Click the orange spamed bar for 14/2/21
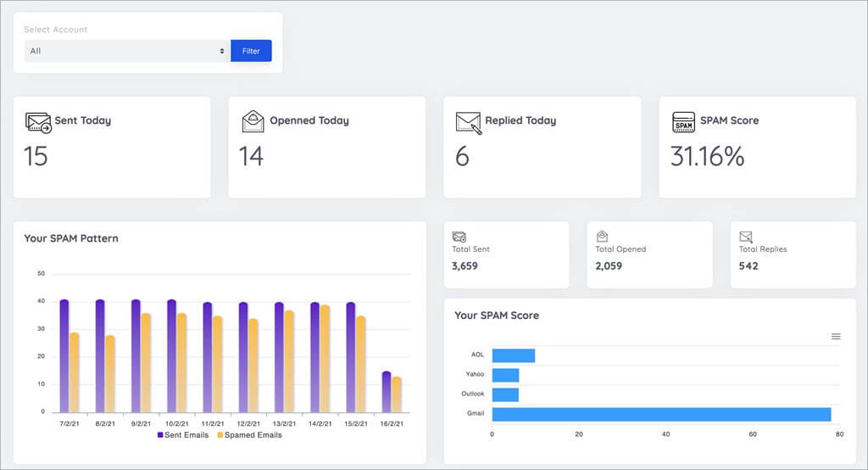Screen dimensions: 868x470 [x=325, y=359]
